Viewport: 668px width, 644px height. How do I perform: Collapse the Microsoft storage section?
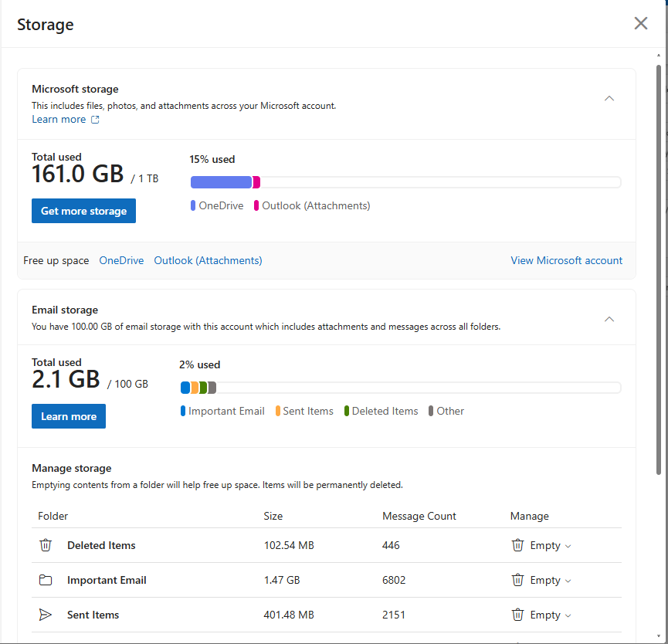pos(609,98)
